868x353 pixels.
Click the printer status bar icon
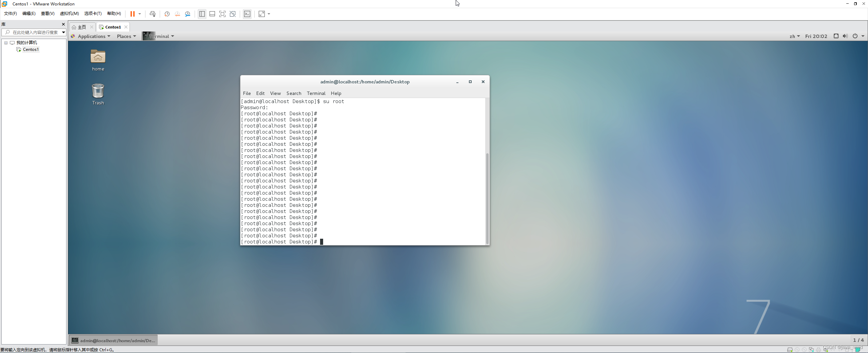point(818,350)
